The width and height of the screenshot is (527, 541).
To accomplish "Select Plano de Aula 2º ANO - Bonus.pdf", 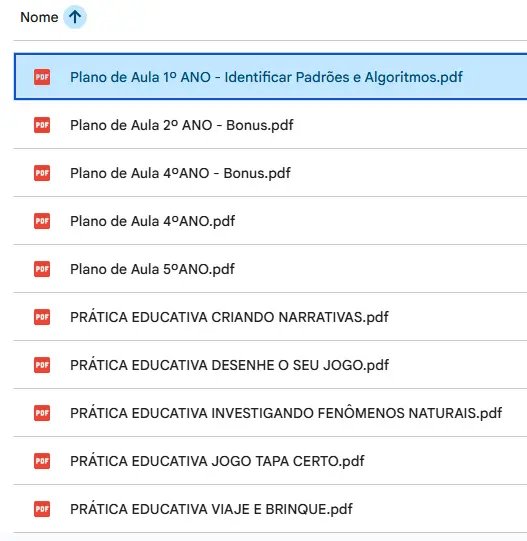I will point(182,125).
